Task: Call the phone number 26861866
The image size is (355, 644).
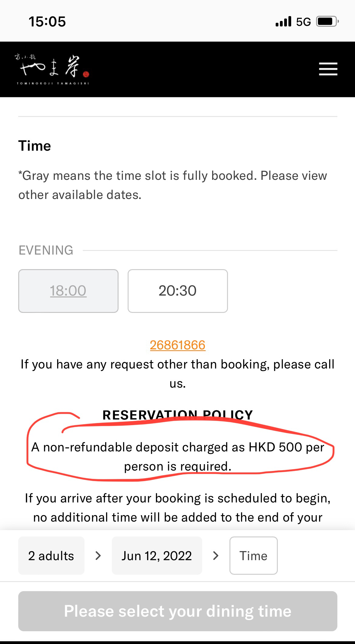Action: pos(178,345)
